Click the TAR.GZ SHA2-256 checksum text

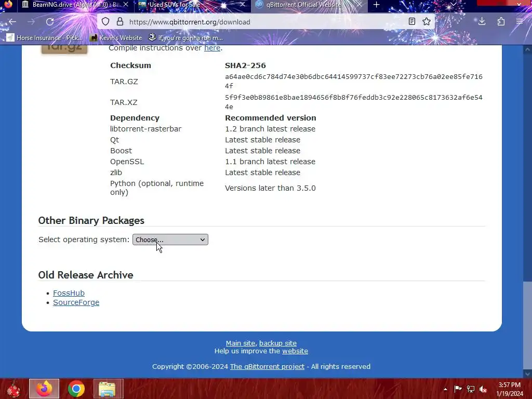pos(353,81)
